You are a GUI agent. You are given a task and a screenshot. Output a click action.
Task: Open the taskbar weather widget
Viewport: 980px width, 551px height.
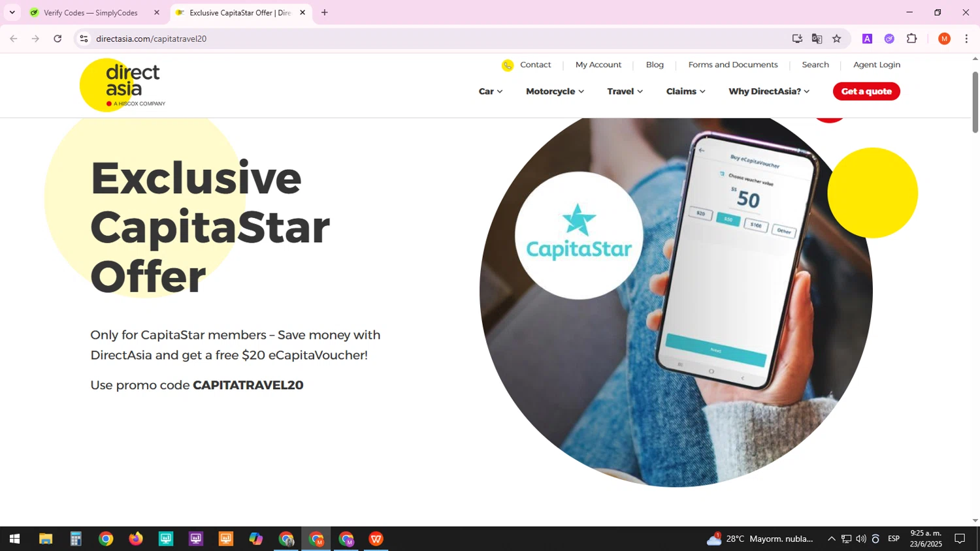click(760, 539)
